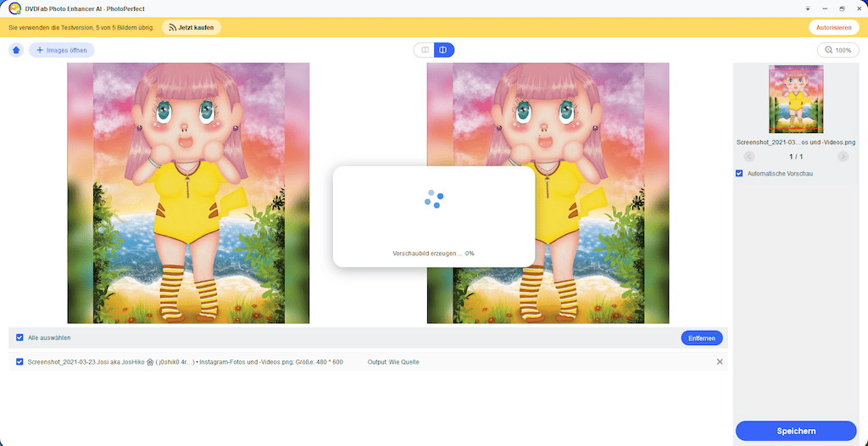Viewport: 868px width, 446px height.
Task: Click the Entfernen button
Action: coord(701,337)
